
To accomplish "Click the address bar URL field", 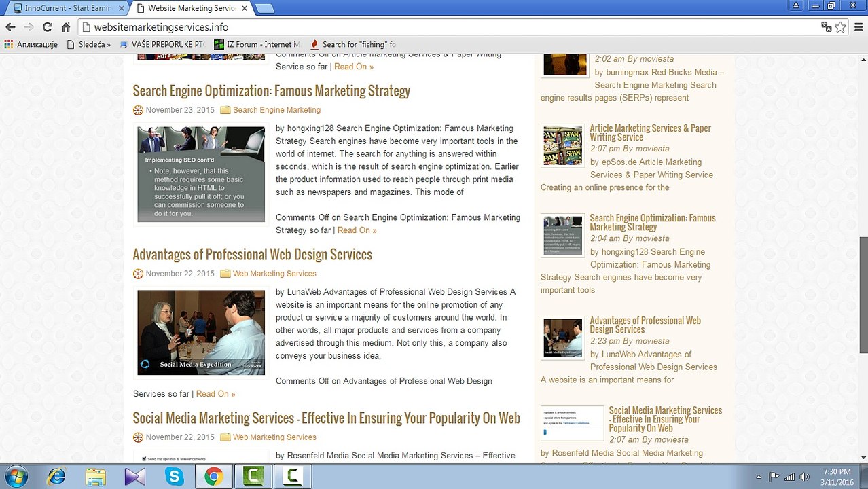I will click(448, 27).
